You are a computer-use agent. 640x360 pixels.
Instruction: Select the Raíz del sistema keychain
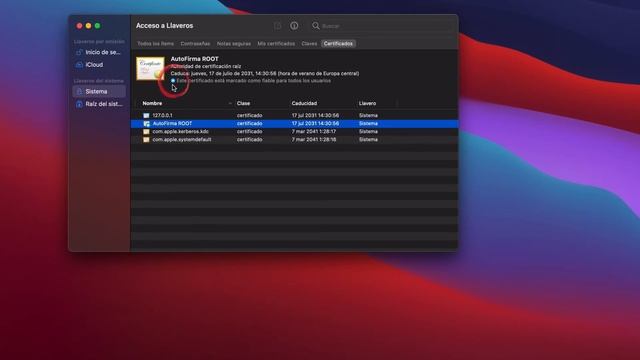point(99,104)
